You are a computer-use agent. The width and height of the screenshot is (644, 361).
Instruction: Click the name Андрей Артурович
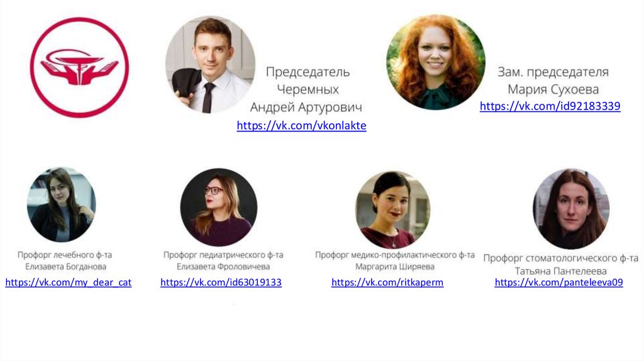pos(306,107)
